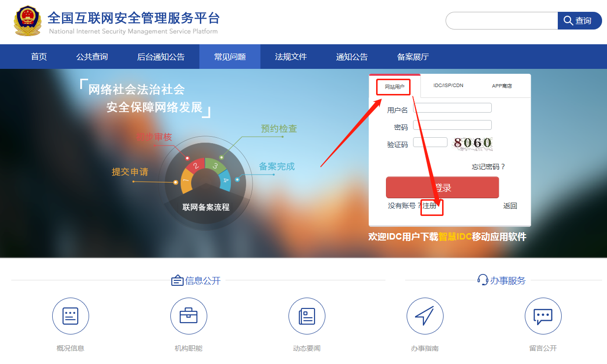
Task: Click the 密码 input field
Action: pyautogui.click(x=452, y=125)
